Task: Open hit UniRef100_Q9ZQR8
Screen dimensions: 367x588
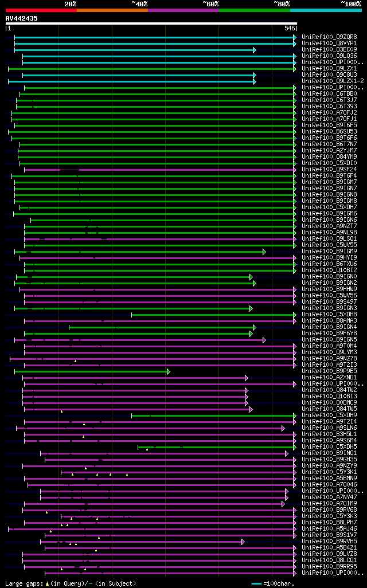Action: click(330, 37)
